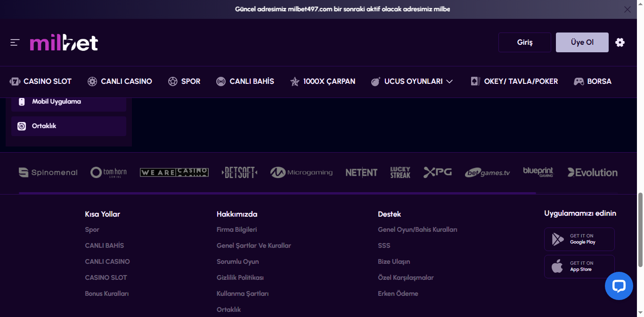644x317 pixels.
Task: Open the CANLI BAHİS menu item
Action: 245,81
